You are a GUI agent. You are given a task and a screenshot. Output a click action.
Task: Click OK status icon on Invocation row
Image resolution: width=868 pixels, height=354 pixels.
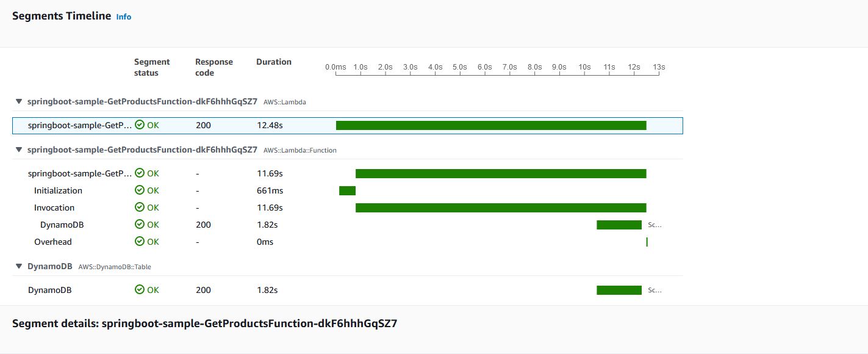click(140, 208)
